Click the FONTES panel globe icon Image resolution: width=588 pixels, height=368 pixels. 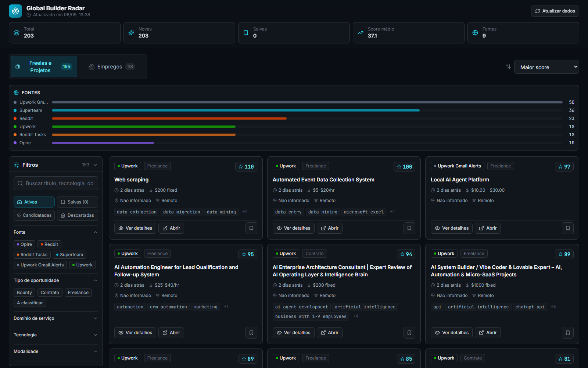16,93
